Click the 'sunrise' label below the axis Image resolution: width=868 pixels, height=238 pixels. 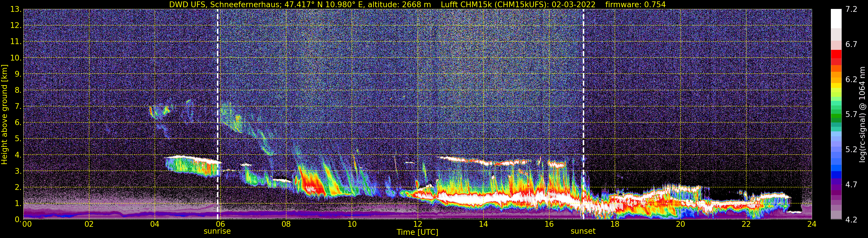217,231
